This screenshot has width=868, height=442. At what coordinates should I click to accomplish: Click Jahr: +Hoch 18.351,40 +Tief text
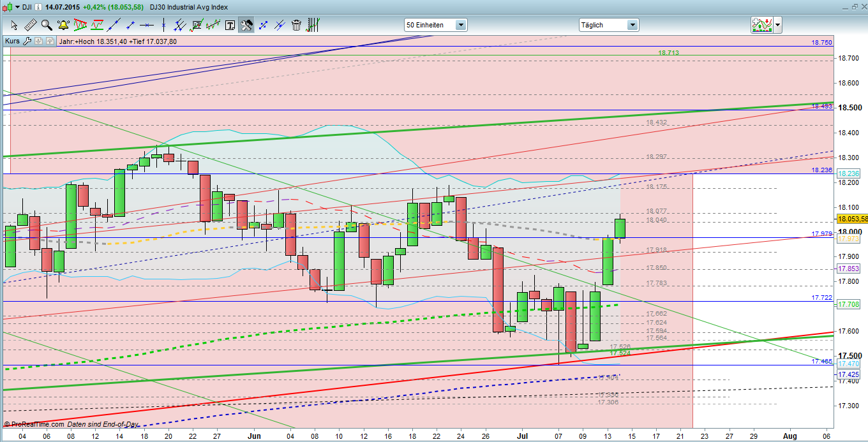117,41
